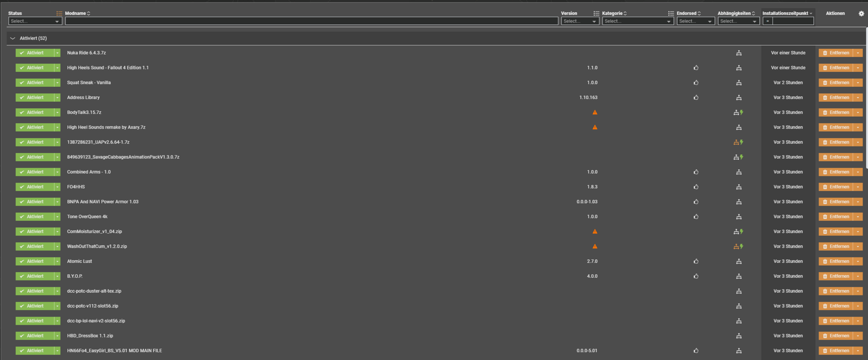Sort by the Abhängigkeiten column header
The width and height of the screenshot is (868, 360).
click(x=736, y=14)
